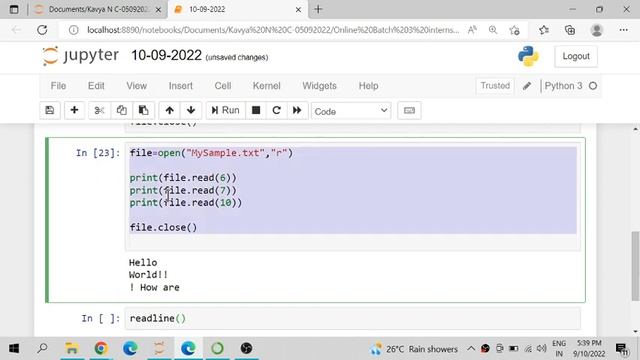Switch the ENG IN input language indicator

[559, 349]
